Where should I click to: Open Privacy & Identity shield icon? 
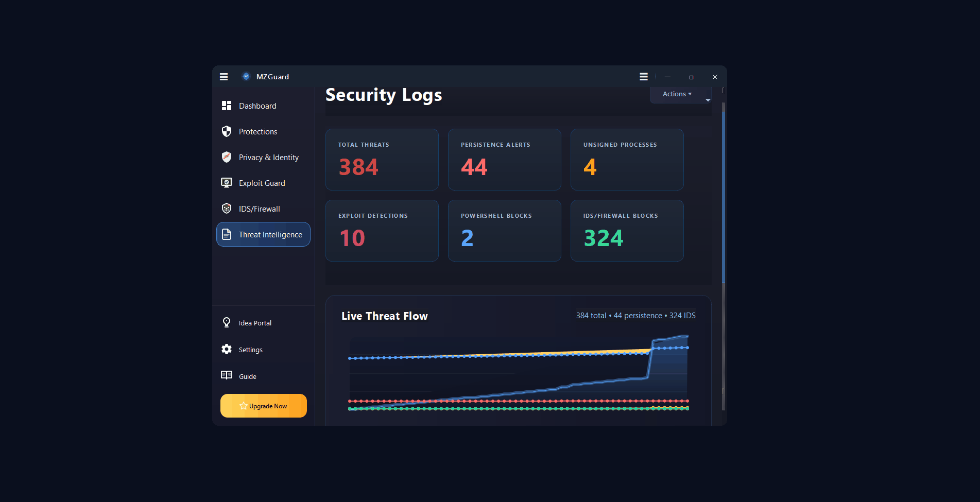[227, 157]
